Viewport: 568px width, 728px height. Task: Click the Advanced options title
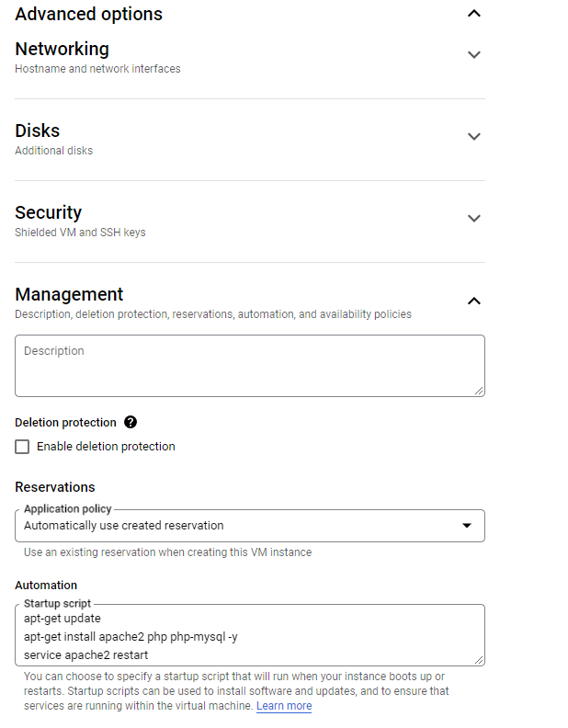tap(88, 14)
